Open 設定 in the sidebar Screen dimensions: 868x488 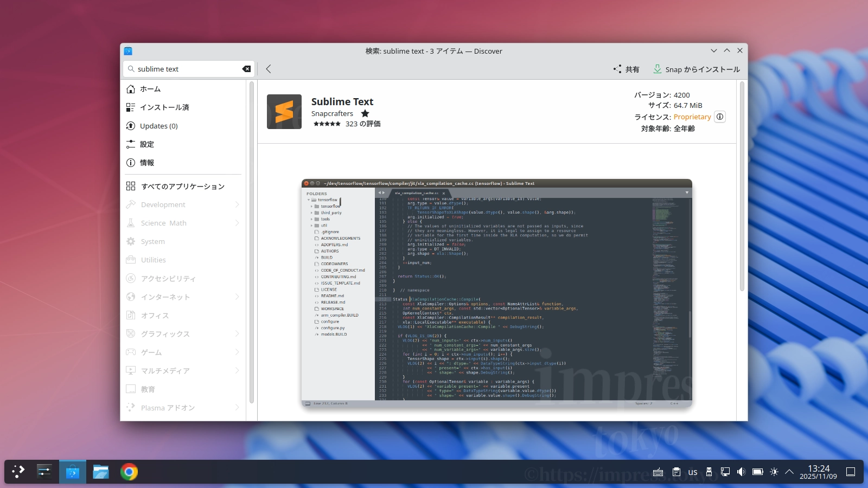pyautogui.click(x=183, y=144)
